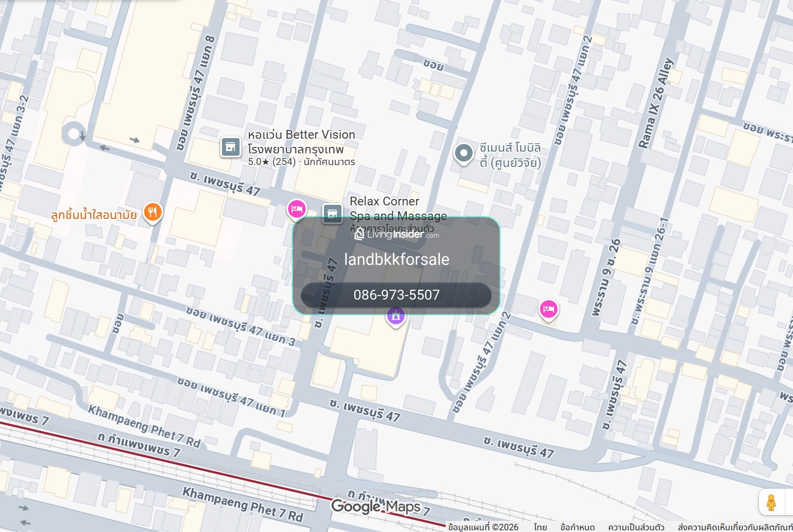793x532 pixels.
Task: Click the Relax Corner Spa shop icon
Action: click(333, 214)
